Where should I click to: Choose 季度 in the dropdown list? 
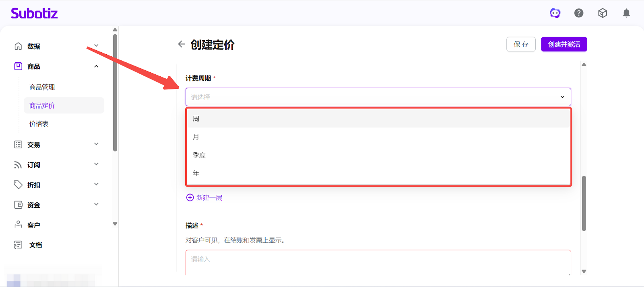199,155
